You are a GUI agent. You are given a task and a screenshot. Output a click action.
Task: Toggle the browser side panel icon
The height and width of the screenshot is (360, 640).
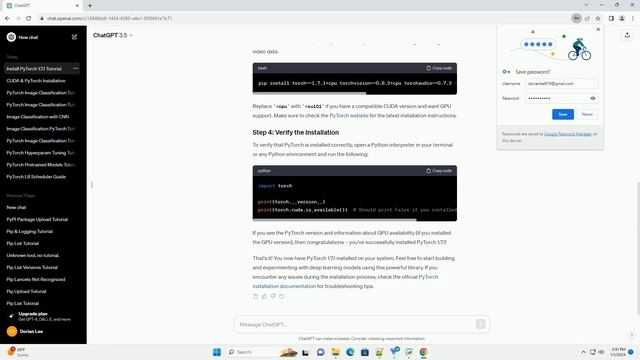[611, 18]
